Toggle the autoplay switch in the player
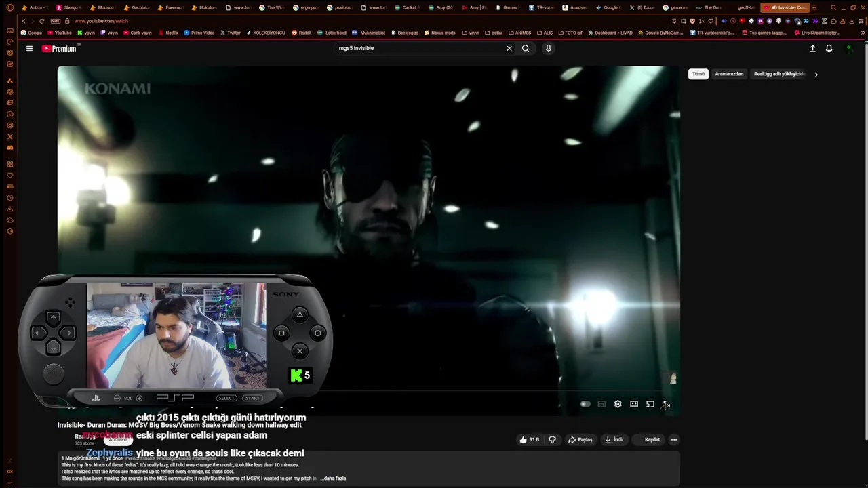The image size is (868, 488). point(585,404)
